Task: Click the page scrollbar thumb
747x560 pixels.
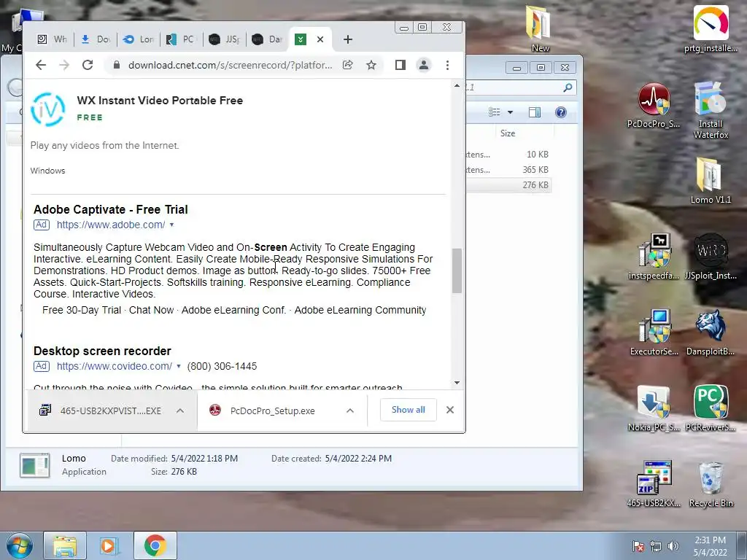Action: pyautogui.click(x=457, y=271)
